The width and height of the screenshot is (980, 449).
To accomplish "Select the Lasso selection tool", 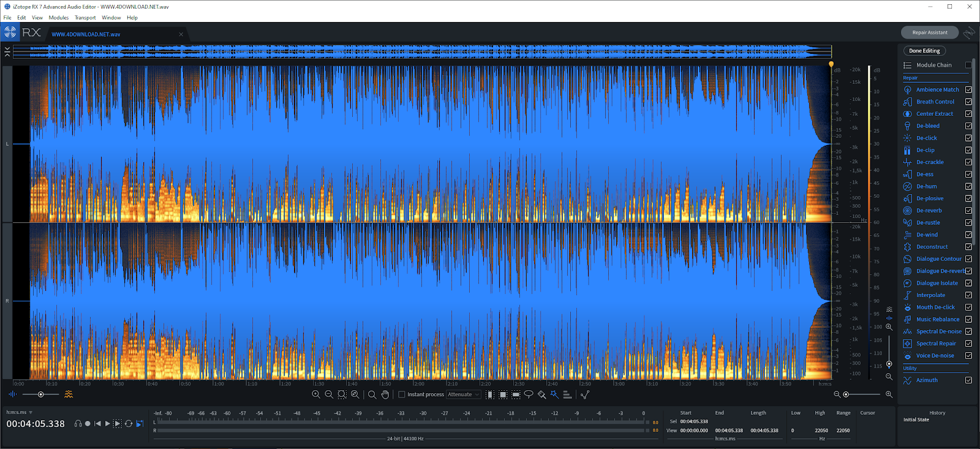I will (x=529, y=394).
